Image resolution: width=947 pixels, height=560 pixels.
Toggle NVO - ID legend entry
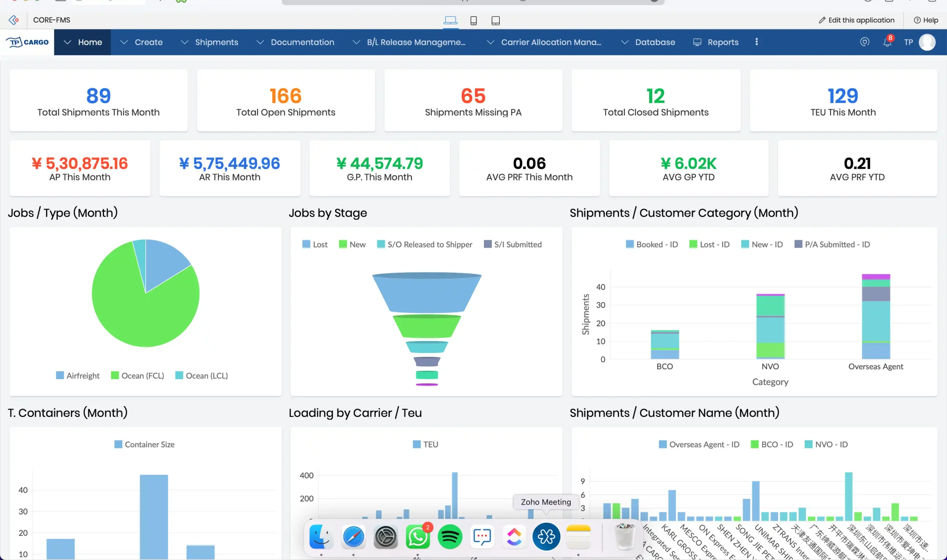point(826,445)
